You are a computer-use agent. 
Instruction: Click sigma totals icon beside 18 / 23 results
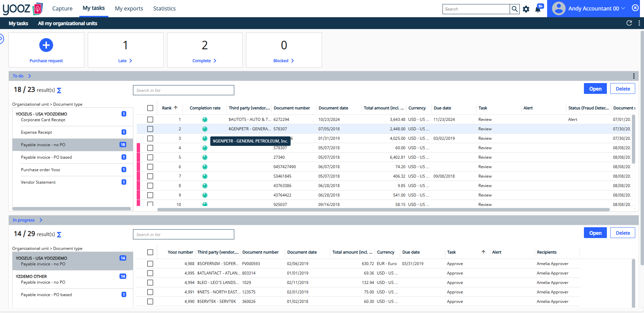(x=59, y=90)
